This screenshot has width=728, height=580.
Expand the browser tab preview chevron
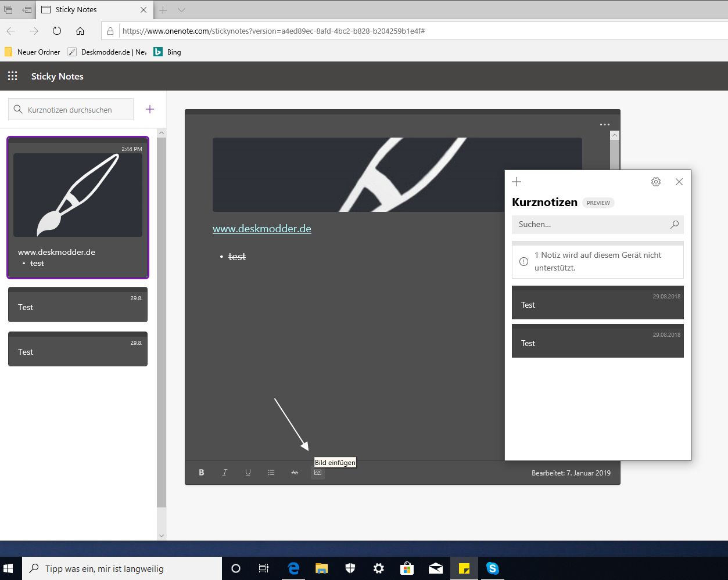[x=181, y=10]
